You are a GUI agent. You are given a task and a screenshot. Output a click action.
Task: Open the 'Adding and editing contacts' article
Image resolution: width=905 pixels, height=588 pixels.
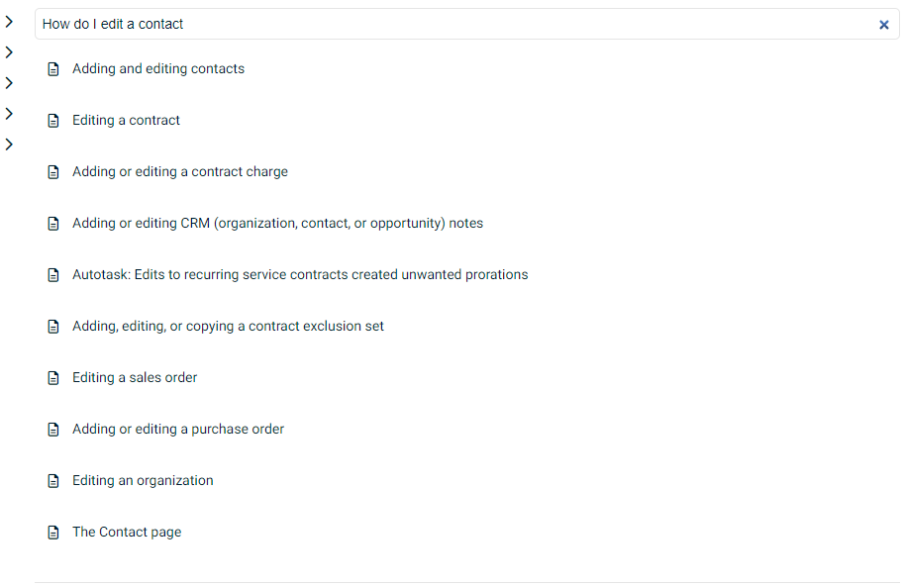click(158, 68)
